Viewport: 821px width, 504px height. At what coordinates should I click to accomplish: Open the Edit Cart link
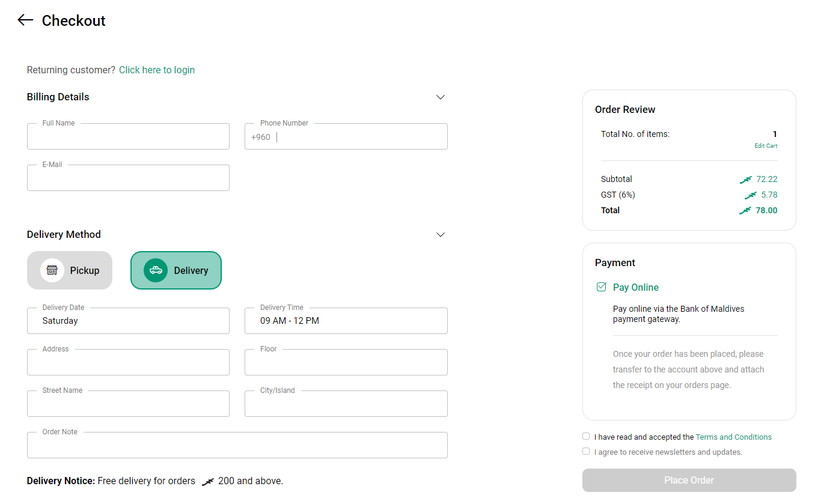point(766,146)
